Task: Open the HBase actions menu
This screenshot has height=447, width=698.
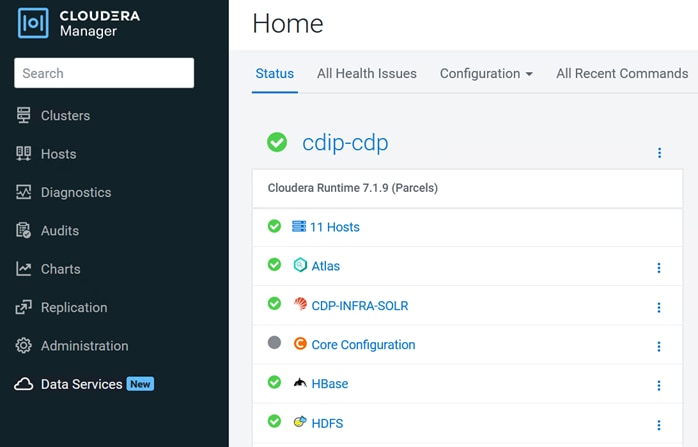Action: 659,386
